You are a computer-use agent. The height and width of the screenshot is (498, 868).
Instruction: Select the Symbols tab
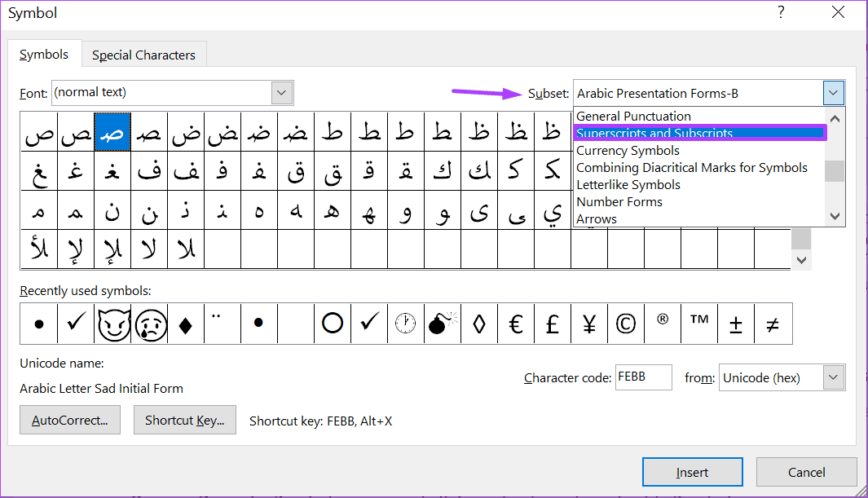pyautogui.click(x=45, y=54)
